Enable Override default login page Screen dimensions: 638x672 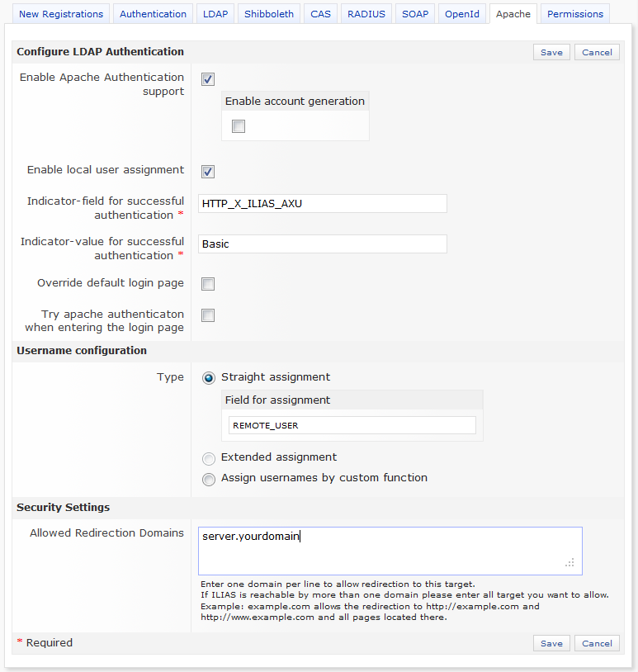coord(208,284)
